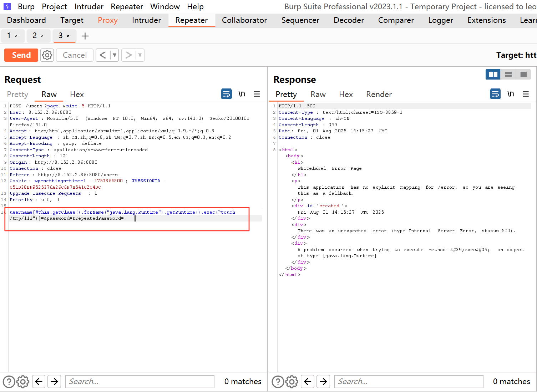Show Request in Pretty view
This screenshot has height=392, width=537.
click(17, 94)
